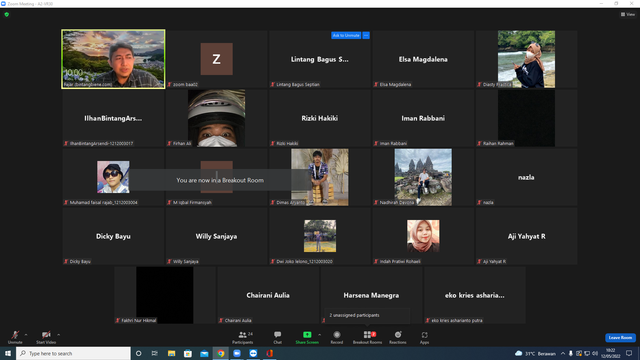Open audio options arrow next to Unmute

(26, 335)
